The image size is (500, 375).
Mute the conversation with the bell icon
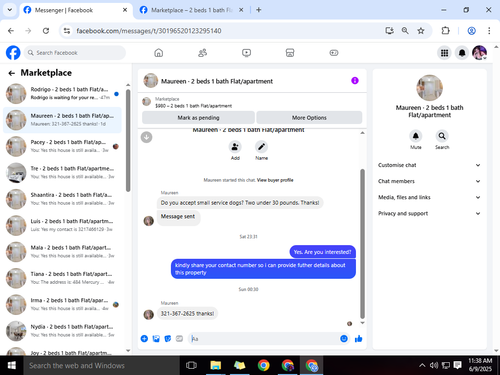[416, 136]
